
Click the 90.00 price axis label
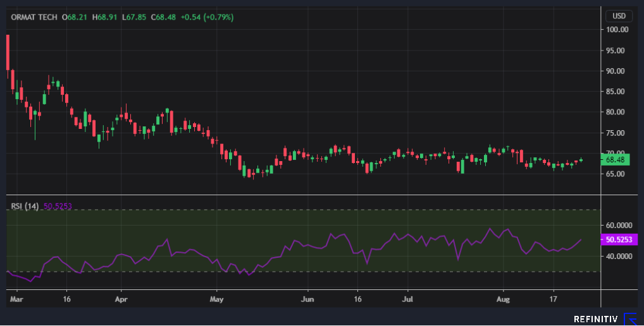(616, 71)
